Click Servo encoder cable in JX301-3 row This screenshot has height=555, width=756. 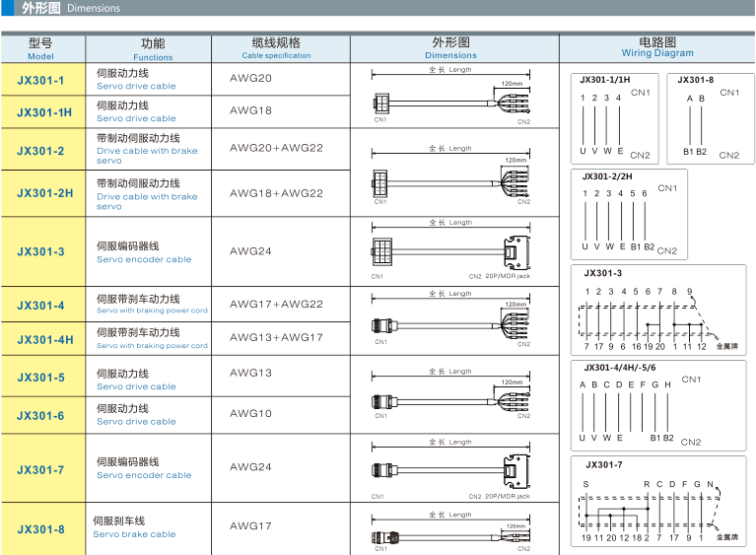coord(144,259)
